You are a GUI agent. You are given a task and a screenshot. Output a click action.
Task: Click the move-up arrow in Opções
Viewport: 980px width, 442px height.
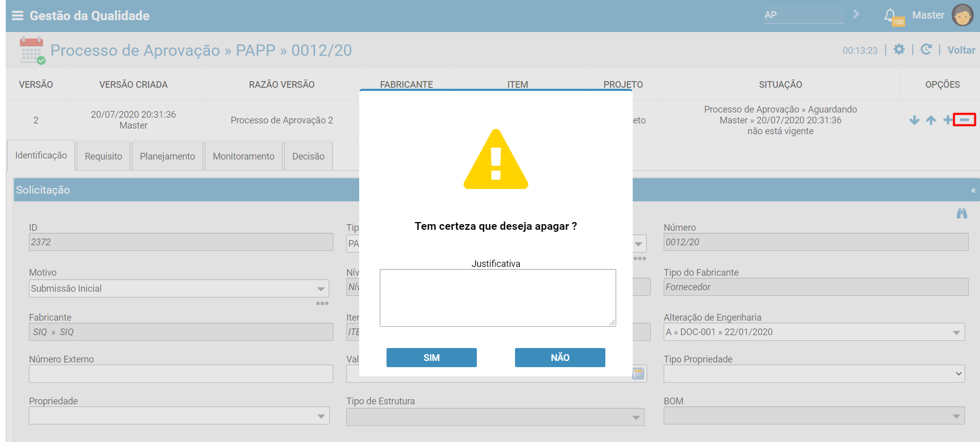tap(931, 120)
